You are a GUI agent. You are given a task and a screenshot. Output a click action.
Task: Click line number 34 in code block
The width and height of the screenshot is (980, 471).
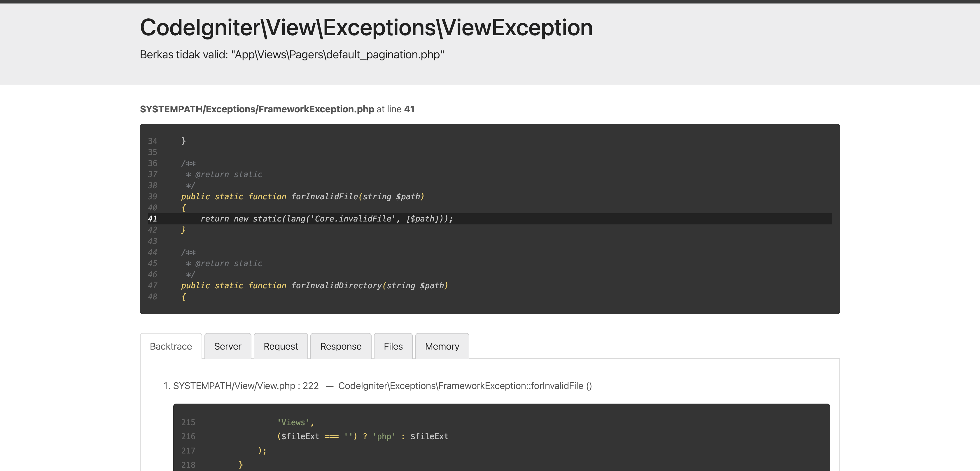[153, 141]
